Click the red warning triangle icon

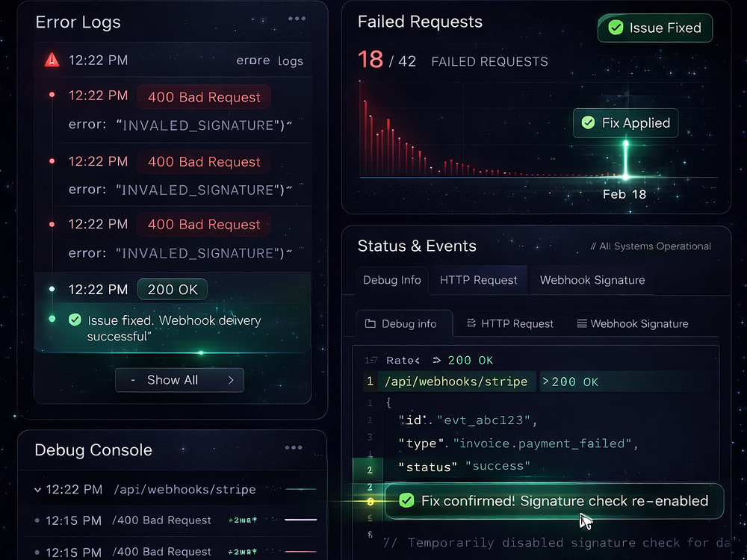click(x=52, y=60)
